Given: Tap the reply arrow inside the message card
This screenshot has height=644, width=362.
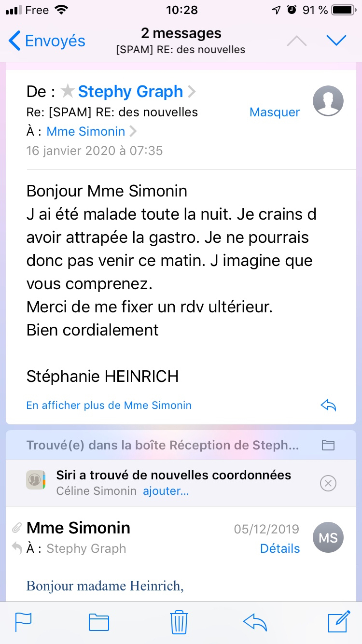Looking at the screenshot, I should [328, 406].
